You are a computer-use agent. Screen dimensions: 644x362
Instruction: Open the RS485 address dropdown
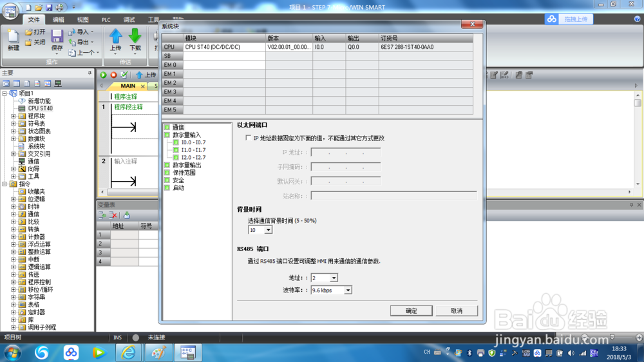point(334,278)
